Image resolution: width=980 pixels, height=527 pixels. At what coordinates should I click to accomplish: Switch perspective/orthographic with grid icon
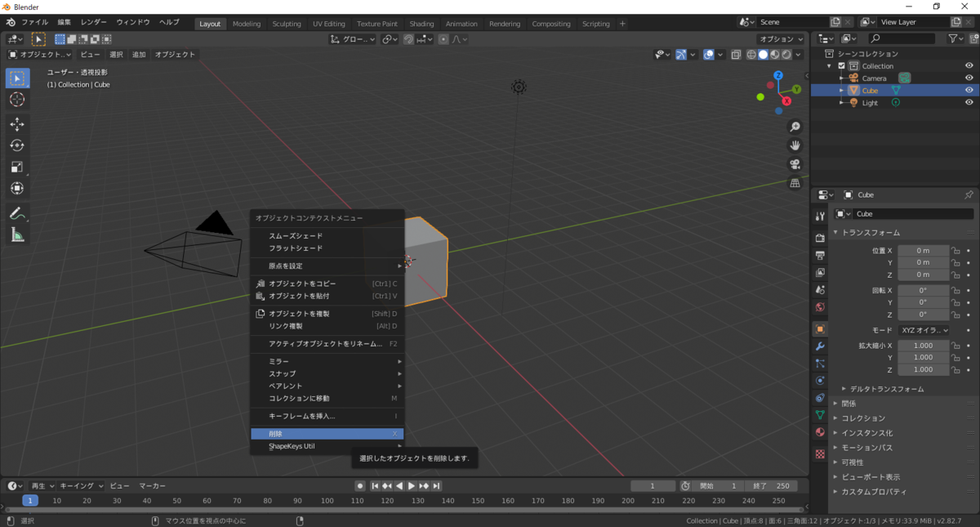tap(795, 183)
